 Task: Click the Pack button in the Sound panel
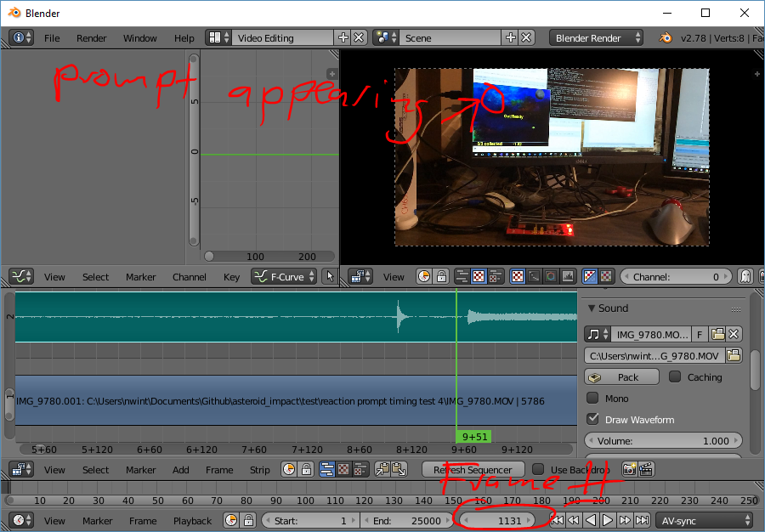(x=621, y=376)
